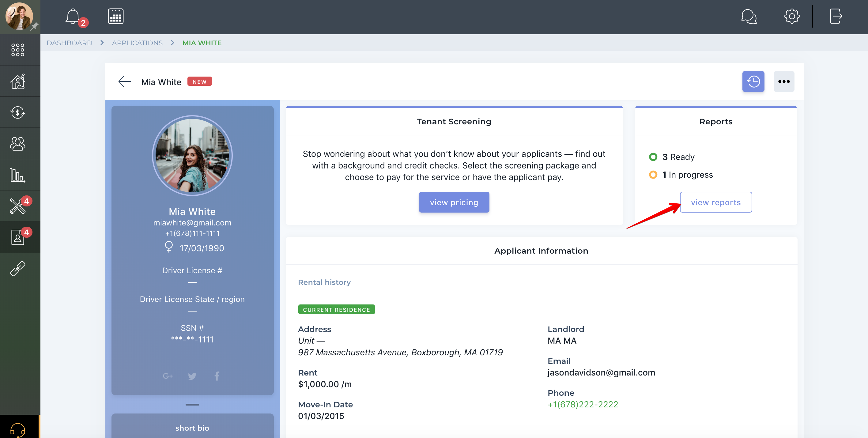Image resolution: width=868 pixels, height=438 pixels.
Task: Click the Google Plus icon
Action: pos(168,376)
